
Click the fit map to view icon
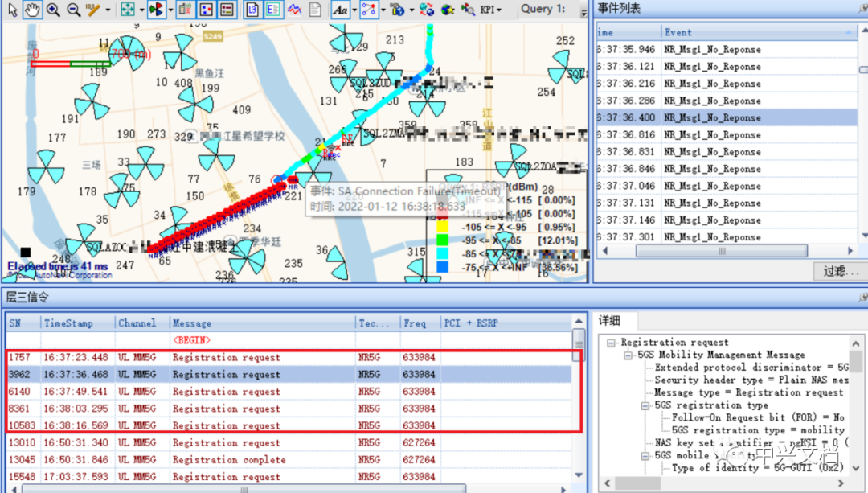click(x=128, y=8)
